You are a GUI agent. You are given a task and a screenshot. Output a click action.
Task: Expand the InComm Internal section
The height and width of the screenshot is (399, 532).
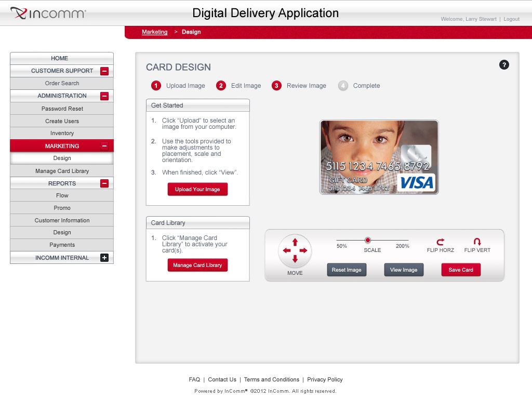[104, 258]
